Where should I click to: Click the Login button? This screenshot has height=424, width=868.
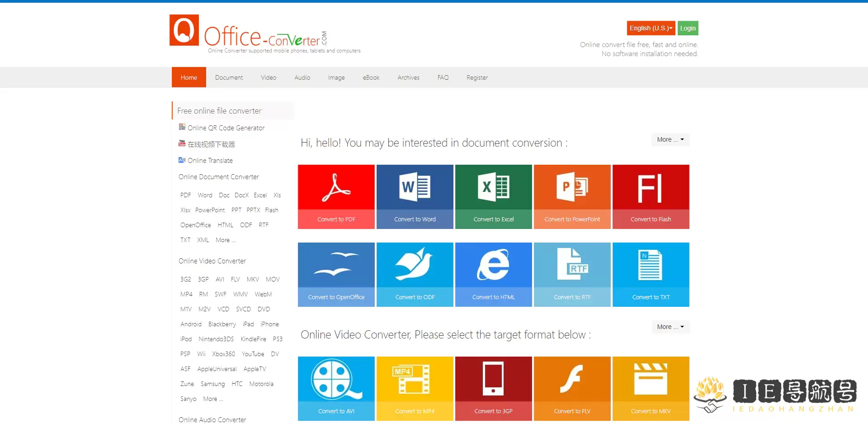coord(687,28)
